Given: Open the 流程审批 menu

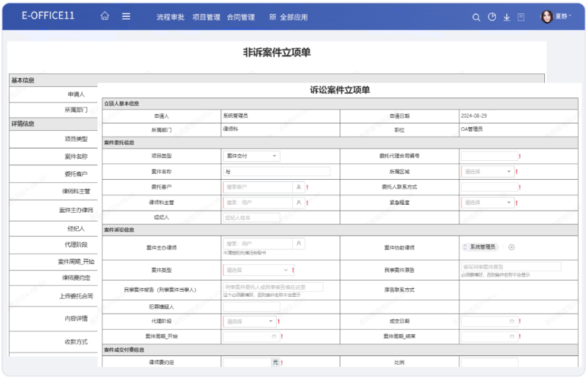Looking at the screenshot, I should click(169, 17).
